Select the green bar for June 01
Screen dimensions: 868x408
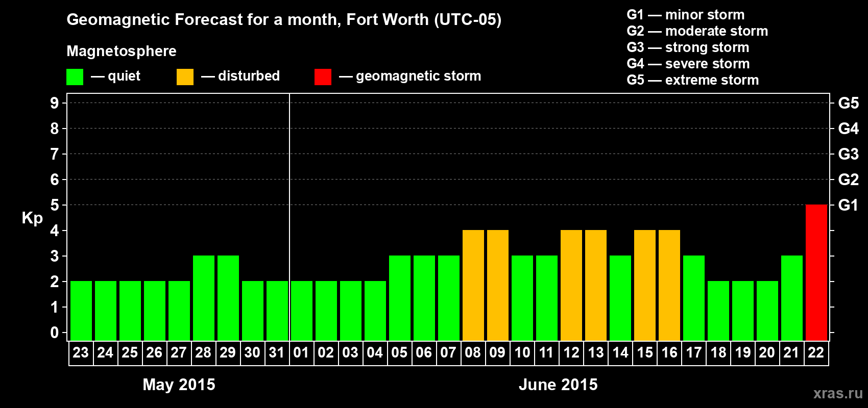tap(302, 311)
